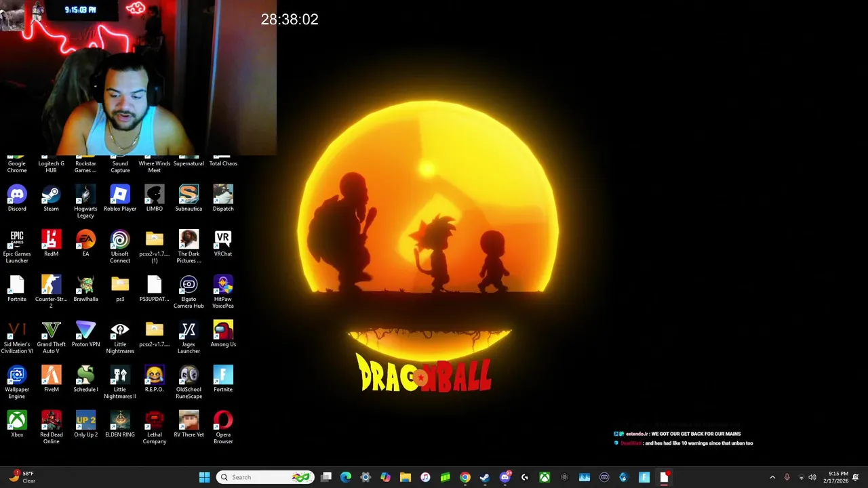Launch HitPaw VoicePea desktop shortcut
The image size is (868, 488).
(x=223, y=293)
